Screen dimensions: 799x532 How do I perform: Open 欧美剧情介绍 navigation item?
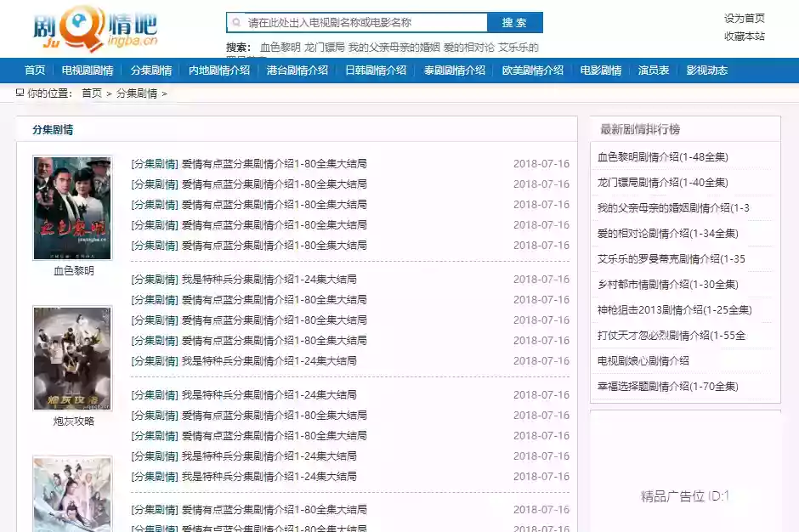(532, 71)
